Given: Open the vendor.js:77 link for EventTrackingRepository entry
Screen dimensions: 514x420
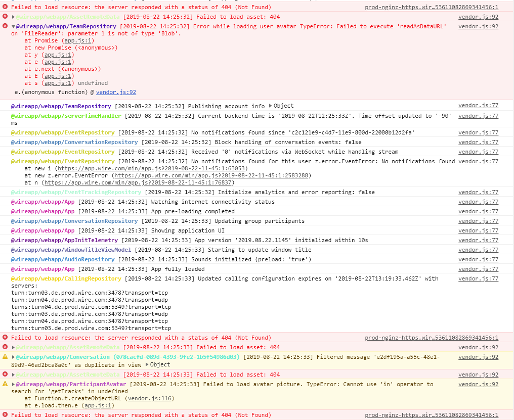Looking at the screenshot, I should pos(478,192).
